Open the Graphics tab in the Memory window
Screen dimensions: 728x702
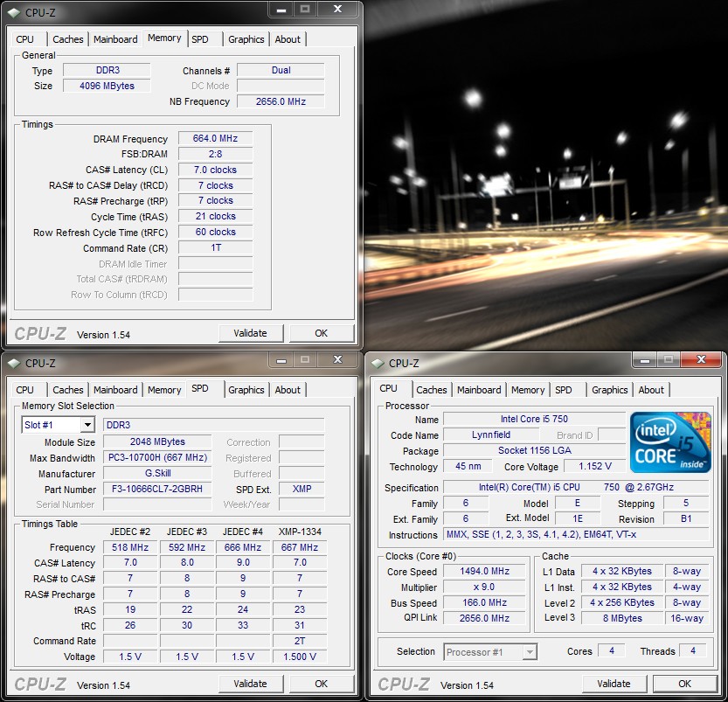pos(246,39)
